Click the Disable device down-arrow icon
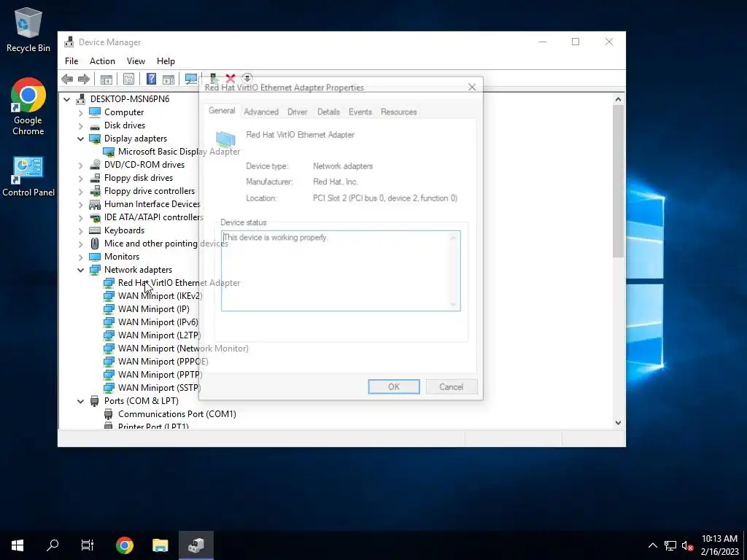The height and width of the screenshot is (560, 747). click(x=247, y=78)
